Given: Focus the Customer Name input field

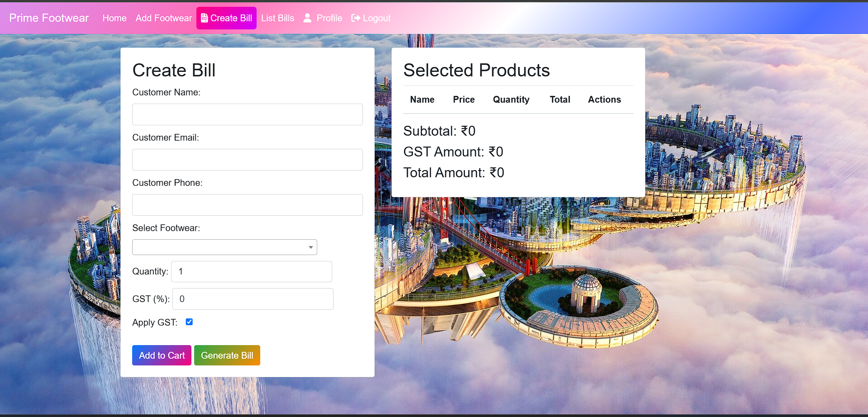Looking at the screenshot, I should (x=247, y=114).
